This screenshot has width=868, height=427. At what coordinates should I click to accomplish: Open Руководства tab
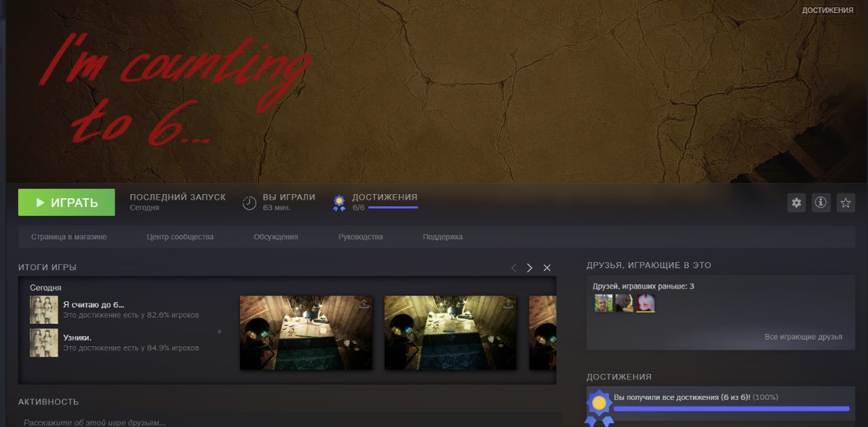(x=361, y=237)
